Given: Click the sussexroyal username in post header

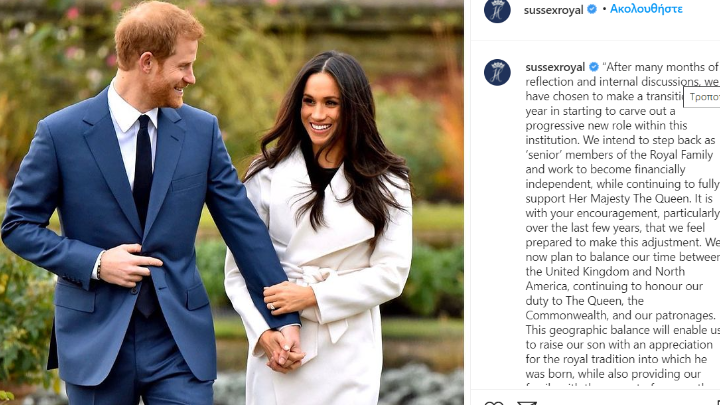Looking at the screenshot, I should (553, 10).
